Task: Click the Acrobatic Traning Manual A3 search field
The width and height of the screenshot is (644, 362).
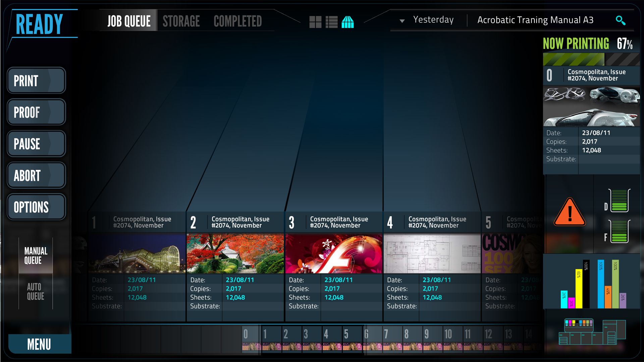Action: (x=535, y=20)
